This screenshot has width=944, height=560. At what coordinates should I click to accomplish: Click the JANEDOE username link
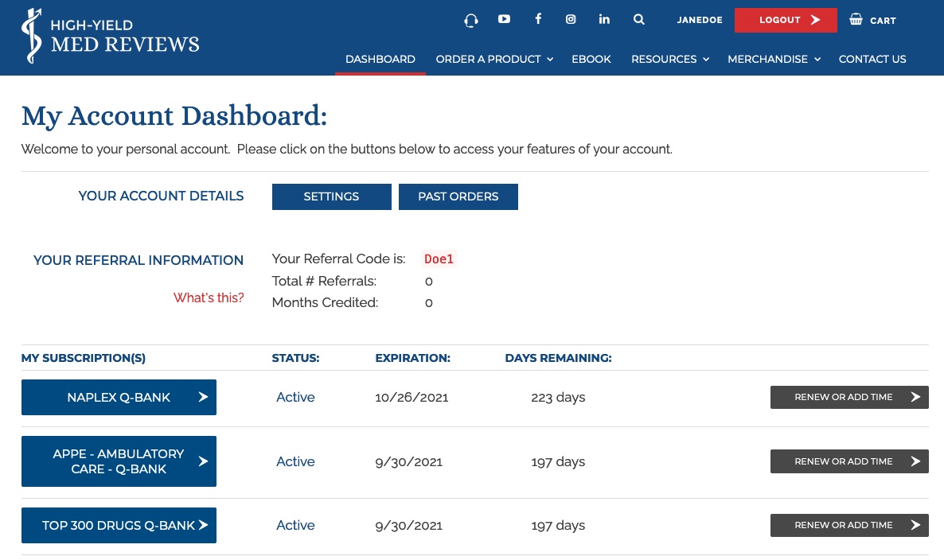coord(700,20)
